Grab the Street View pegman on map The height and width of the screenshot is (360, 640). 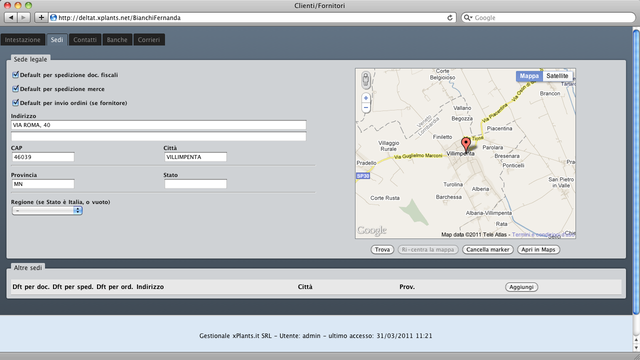366,80
